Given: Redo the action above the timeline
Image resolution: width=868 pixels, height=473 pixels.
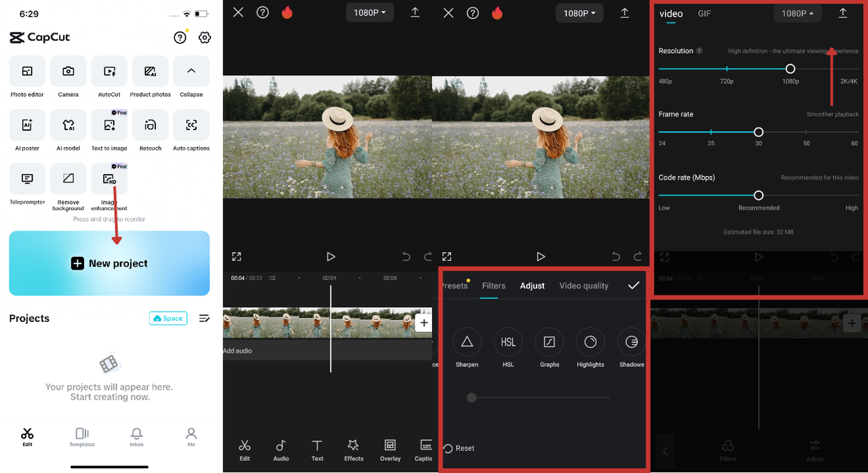Looking at the screenshot, I should click(428, 257).
